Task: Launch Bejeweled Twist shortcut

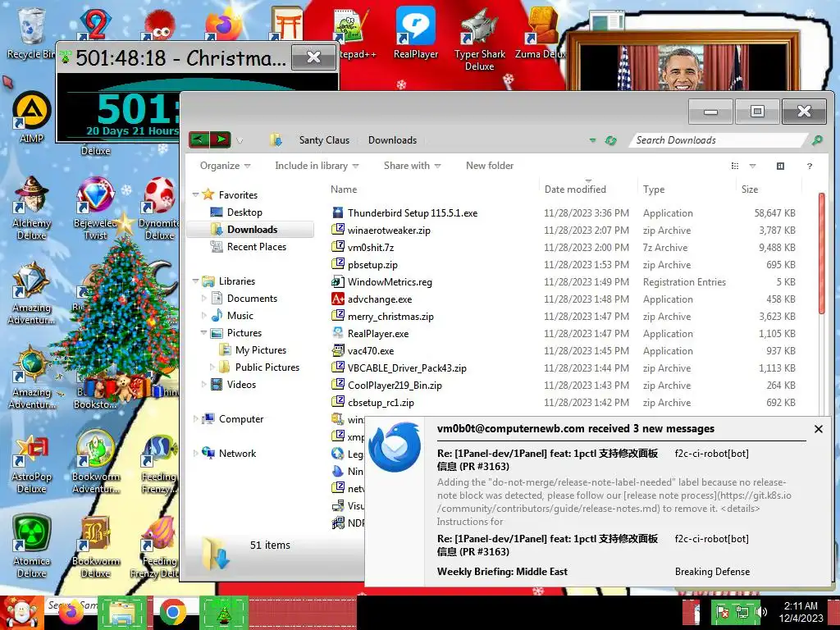Action: point(95,208)
